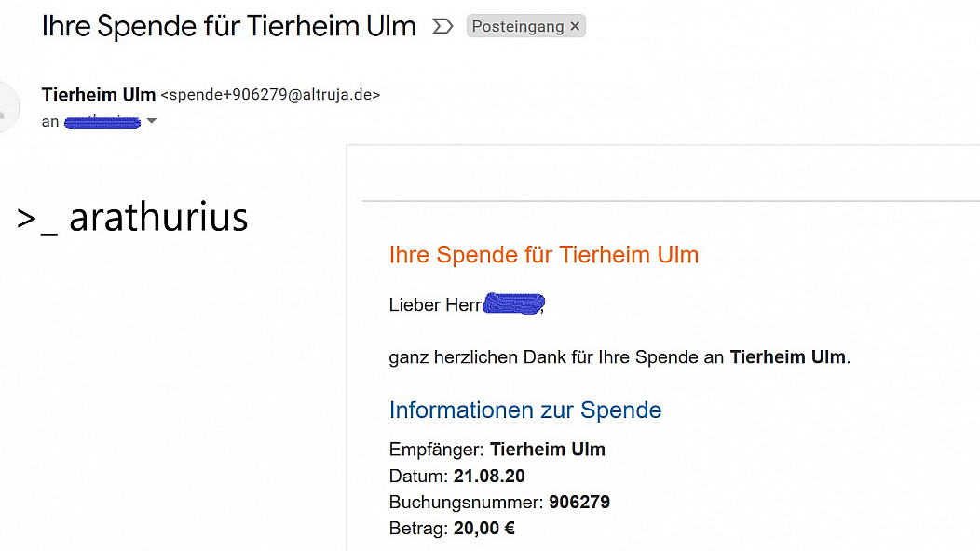Click the Datum value 21.08.20

(x=489, y=476)
